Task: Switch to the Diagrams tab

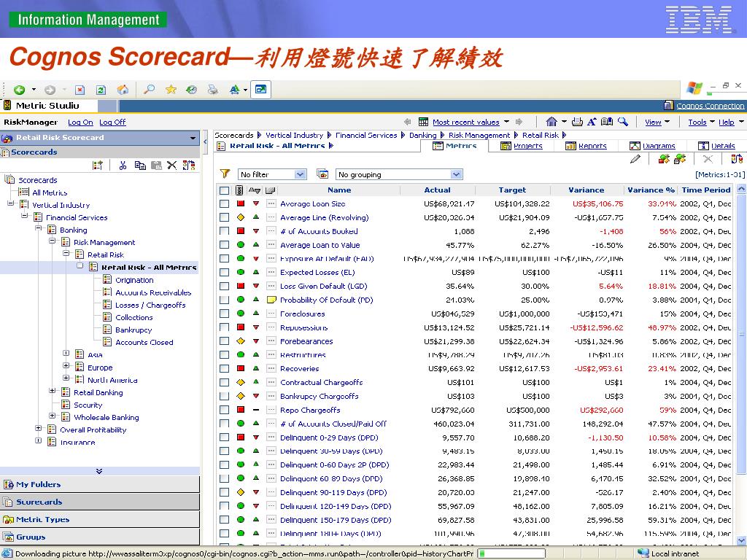Action: [x=652, y=146]
